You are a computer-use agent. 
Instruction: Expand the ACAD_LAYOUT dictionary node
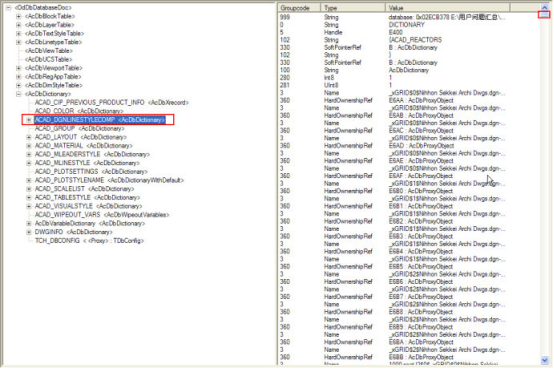29,137
